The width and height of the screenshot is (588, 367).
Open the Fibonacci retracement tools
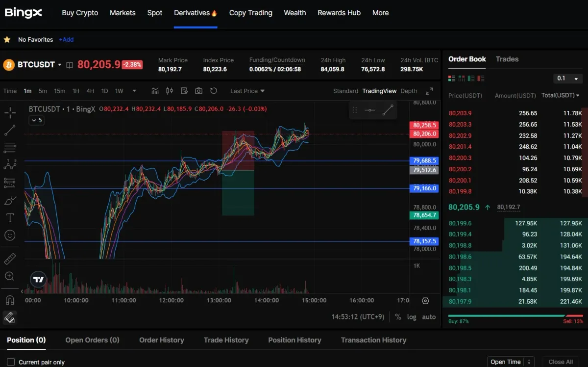pyautogui.click(x=10, y=148)
